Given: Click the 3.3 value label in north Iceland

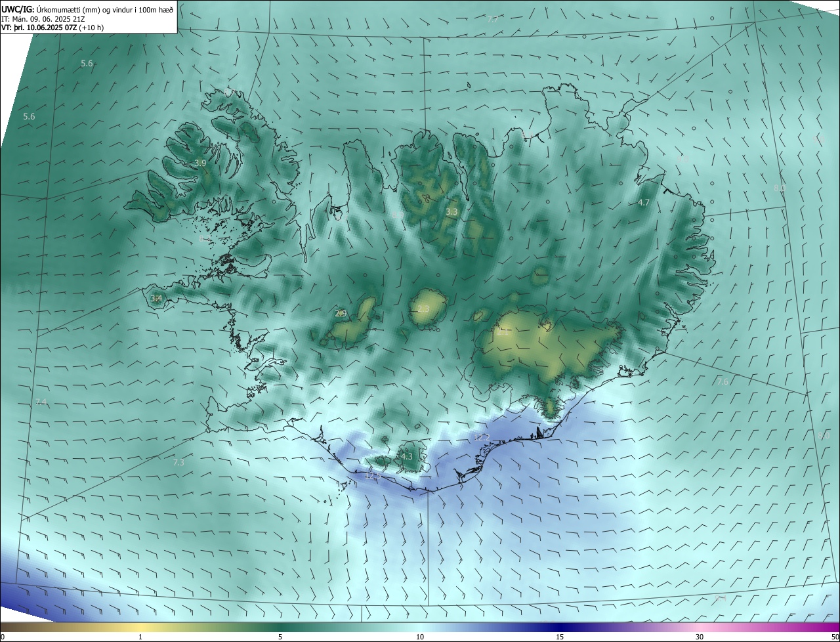Looking at the screenshot, I should tap(451, 212).
